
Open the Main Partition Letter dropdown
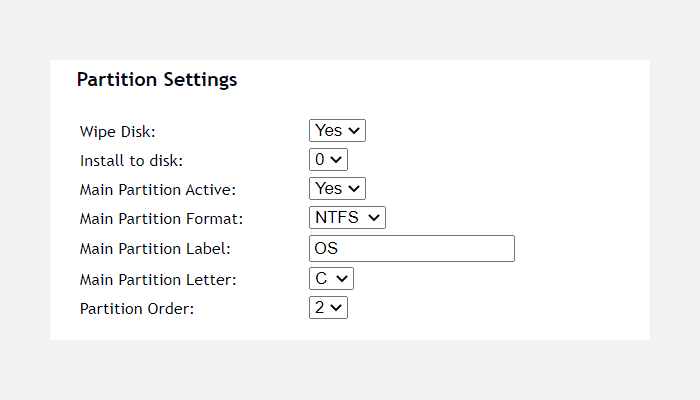[x=330, y=279]
